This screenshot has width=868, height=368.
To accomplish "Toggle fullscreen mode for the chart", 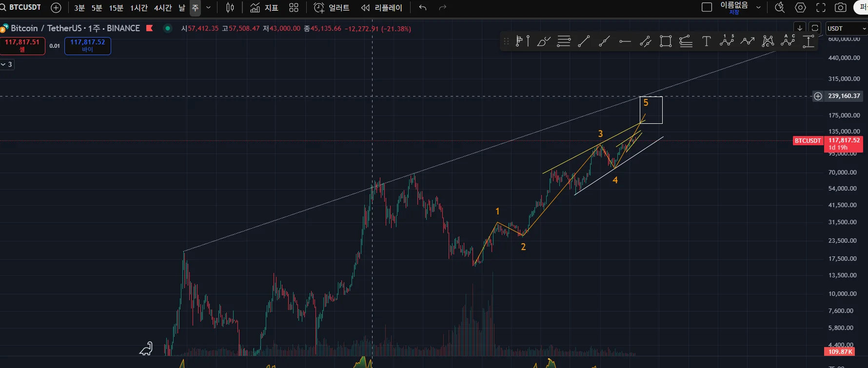I will (821, 7).
